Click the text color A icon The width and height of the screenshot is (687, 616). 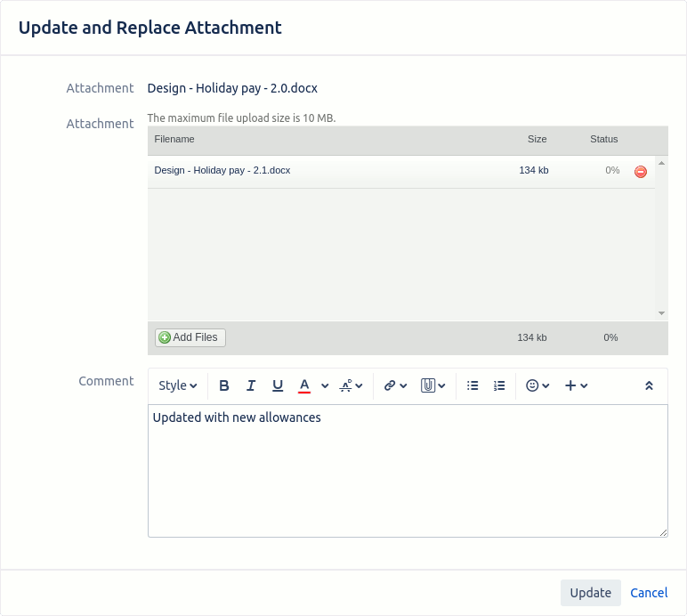304,385
